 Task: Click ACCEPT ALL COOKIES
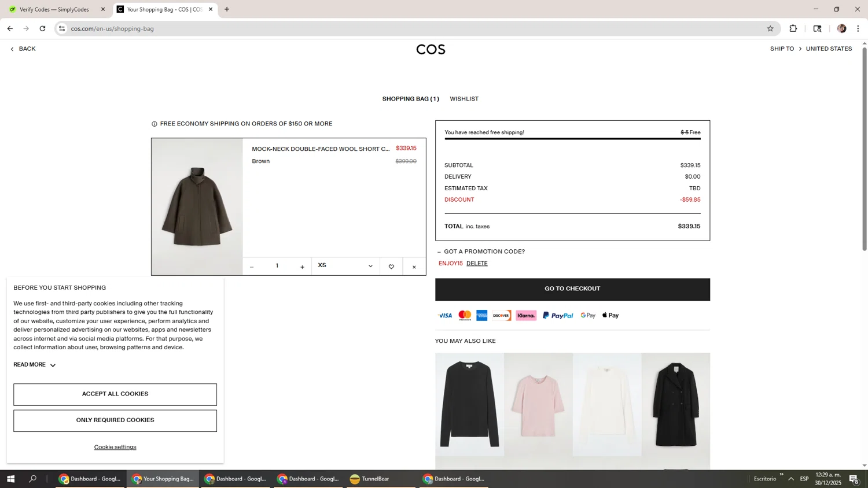click(x=115, y=394)
